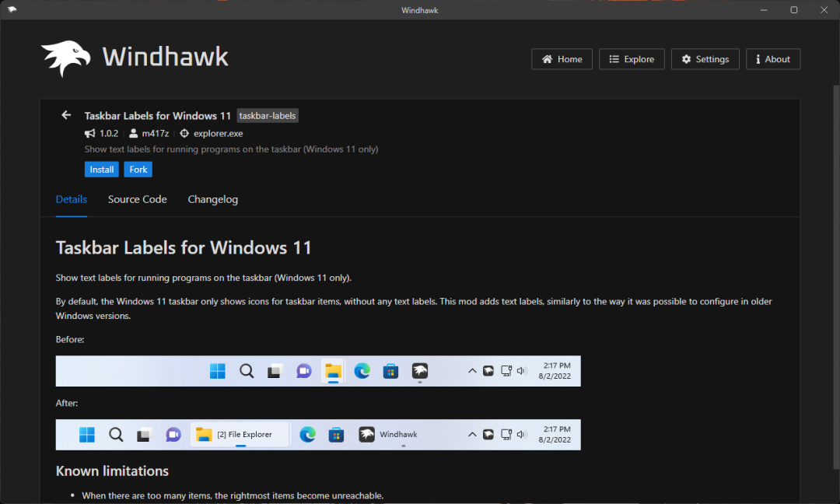This screenshot has width=840, height=504.
Task: Click the Windhawk eagle logo
Action: pyautogui.click(x=66, y=58)
